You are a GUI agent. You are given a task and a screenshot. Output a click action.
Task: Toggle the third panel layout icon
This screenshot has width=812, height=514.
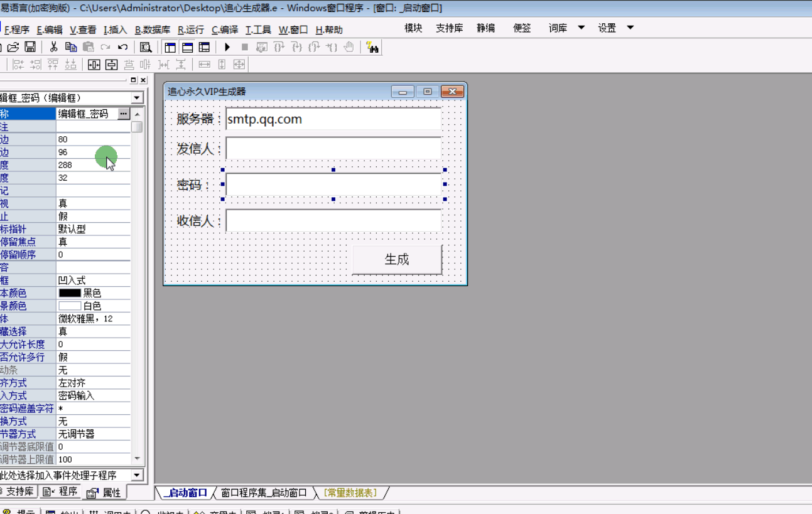tap(204, 47)
